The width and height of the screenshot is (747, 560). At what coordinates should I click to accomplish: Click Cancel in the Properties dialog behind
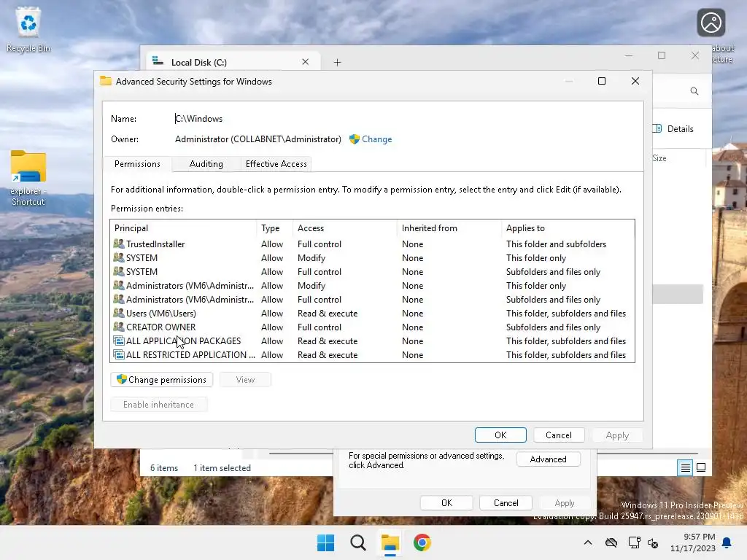tap(506, 503)
